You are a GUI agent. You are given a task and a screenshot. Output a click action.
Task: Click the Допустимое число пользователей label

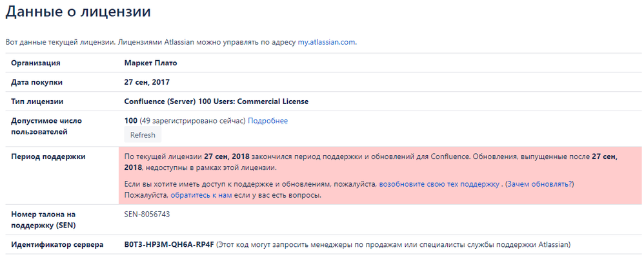pos(46,126)
